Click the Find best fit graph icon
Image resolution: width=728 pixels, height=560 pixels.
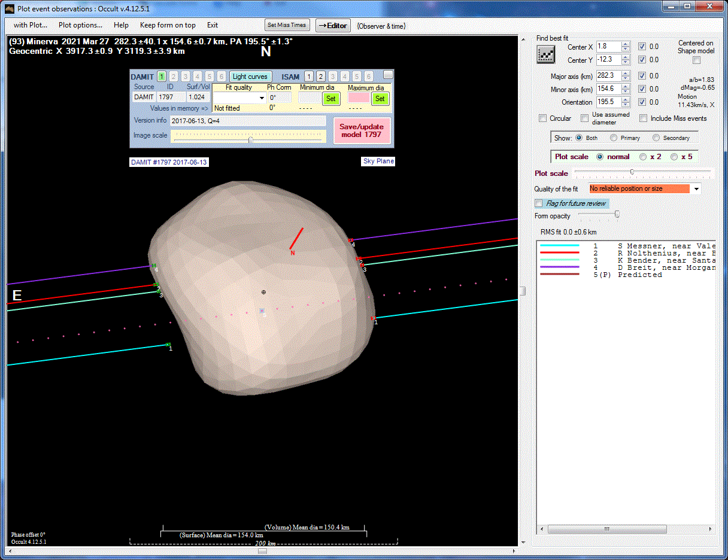545,54
